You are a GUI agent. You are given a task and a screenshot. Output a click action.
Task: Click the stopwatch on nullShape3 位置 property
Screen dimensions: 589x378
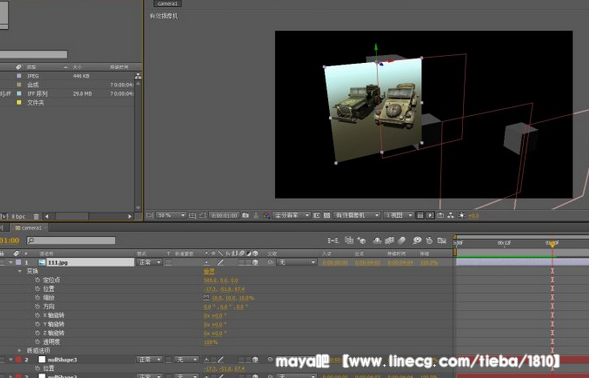pos(37,368)
